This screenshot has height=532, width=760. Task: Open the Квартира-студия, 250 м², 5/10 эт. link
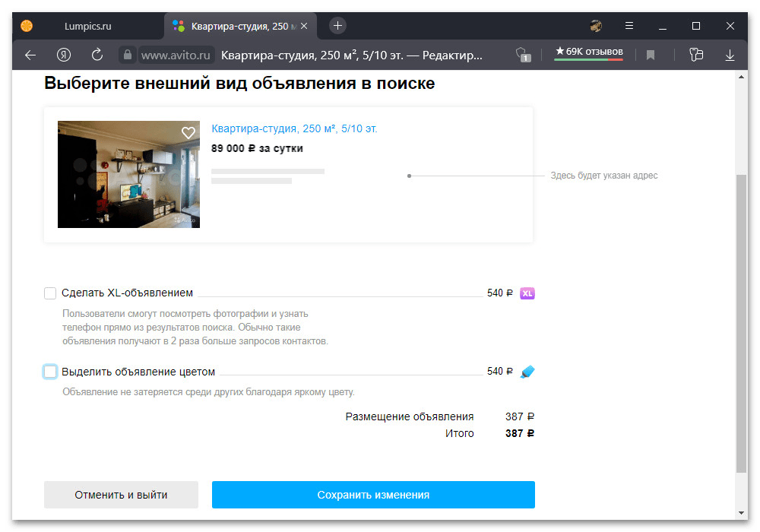(294, 129)
